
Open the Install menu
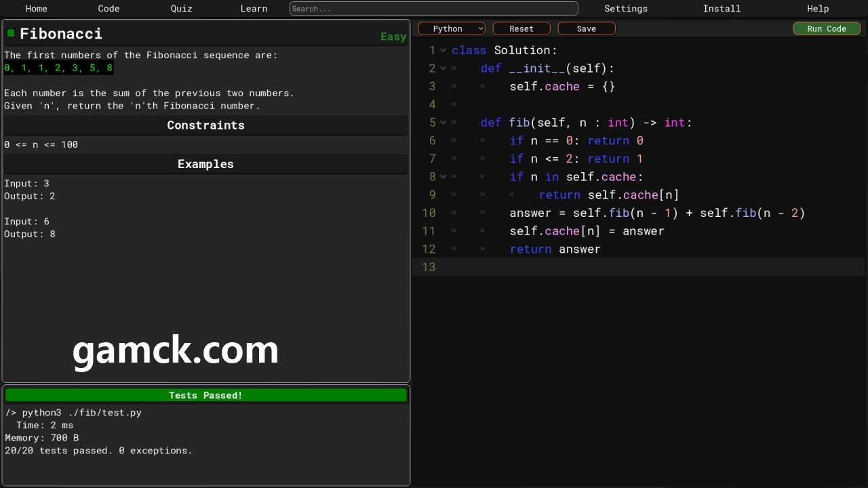(x=722, y=9)
